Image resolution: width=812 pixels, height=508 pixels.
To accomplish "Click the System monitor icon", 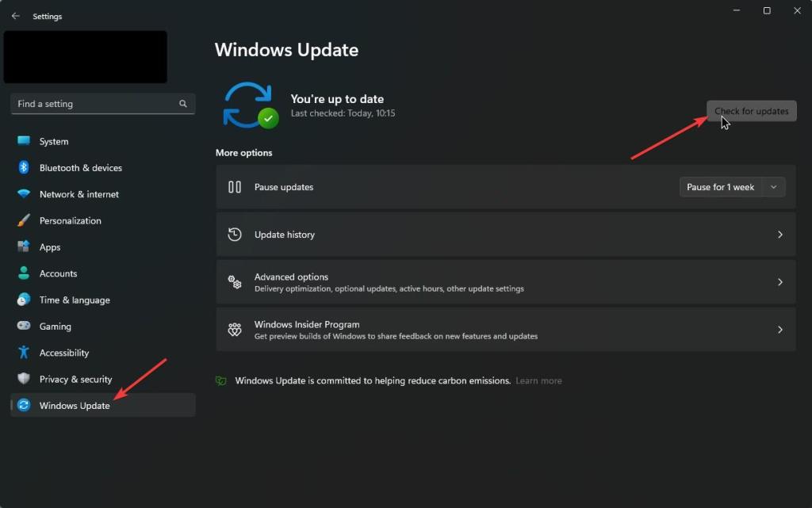I will (24, 141).
